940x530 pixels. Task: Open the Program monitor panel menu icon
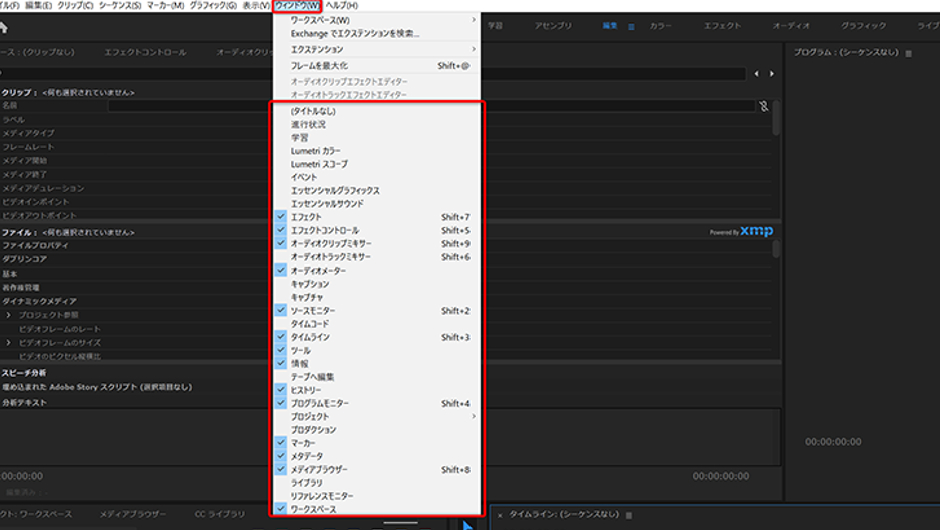click(x=909, y=53)
